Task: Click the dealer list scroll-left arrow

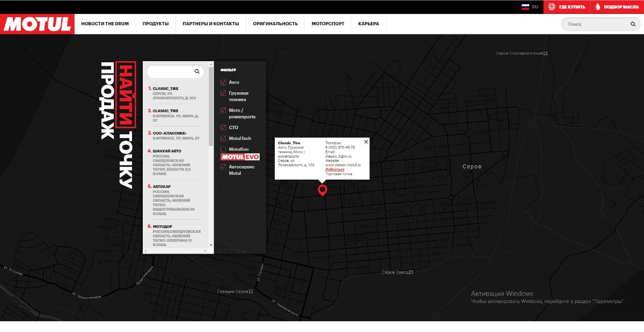Action: point(145,250)
